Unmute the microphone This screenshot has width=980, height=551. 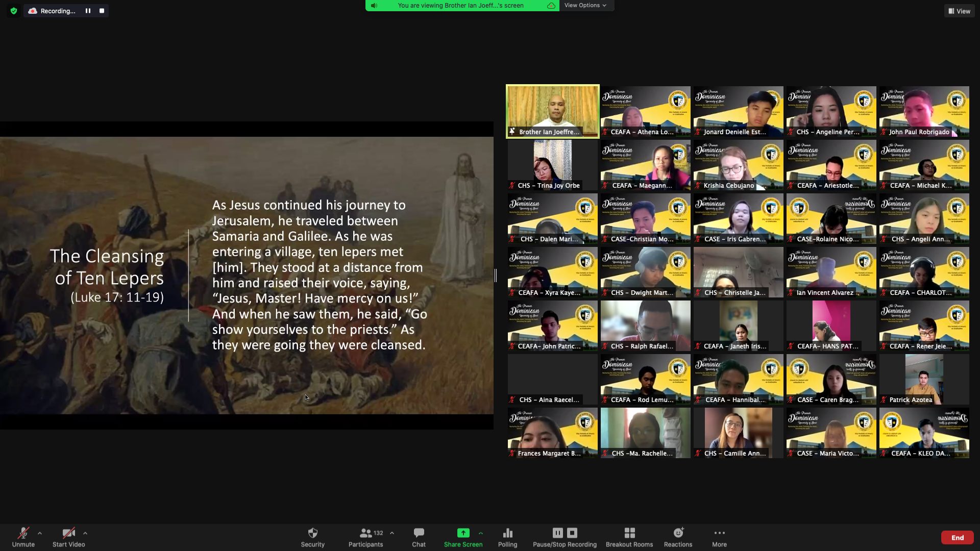pyautogui.click(x=23, y=533)
